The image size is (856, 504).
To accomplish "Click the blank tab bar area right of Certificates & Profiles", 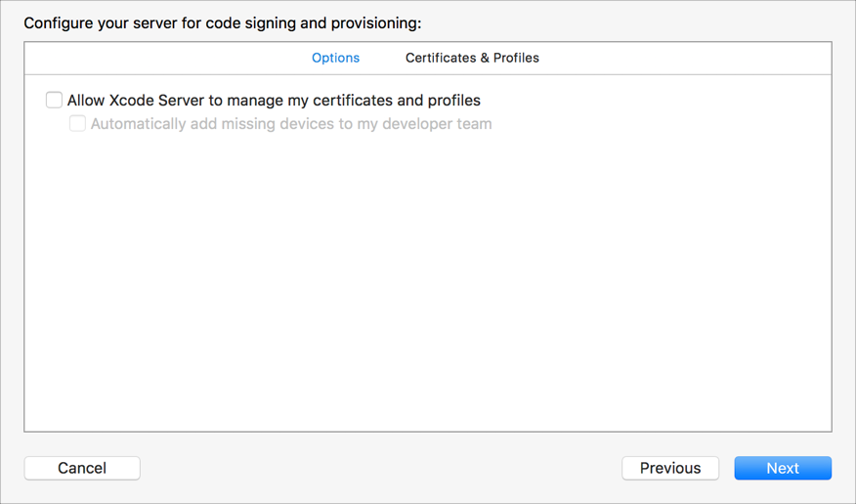I will [x=684, y=58].
